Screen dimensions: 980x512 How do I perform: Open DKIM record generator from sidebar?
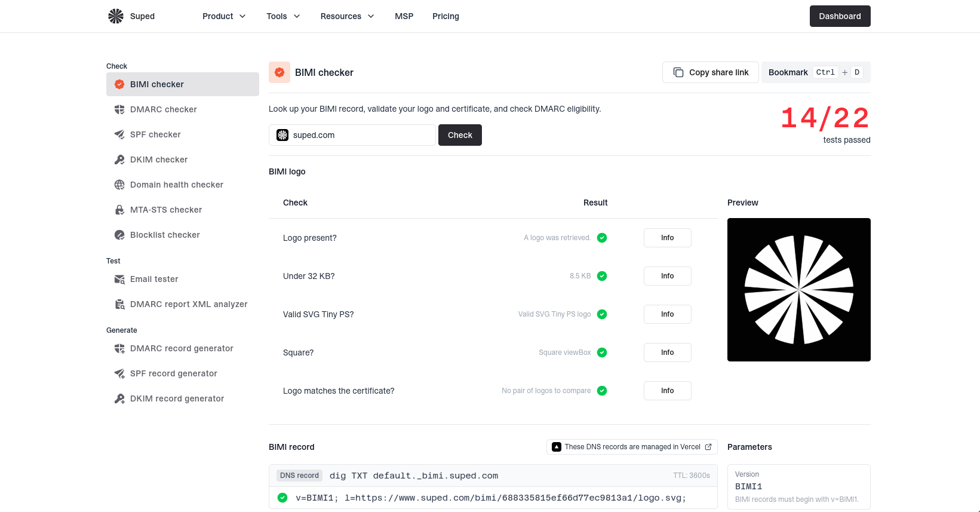[183, 398]
